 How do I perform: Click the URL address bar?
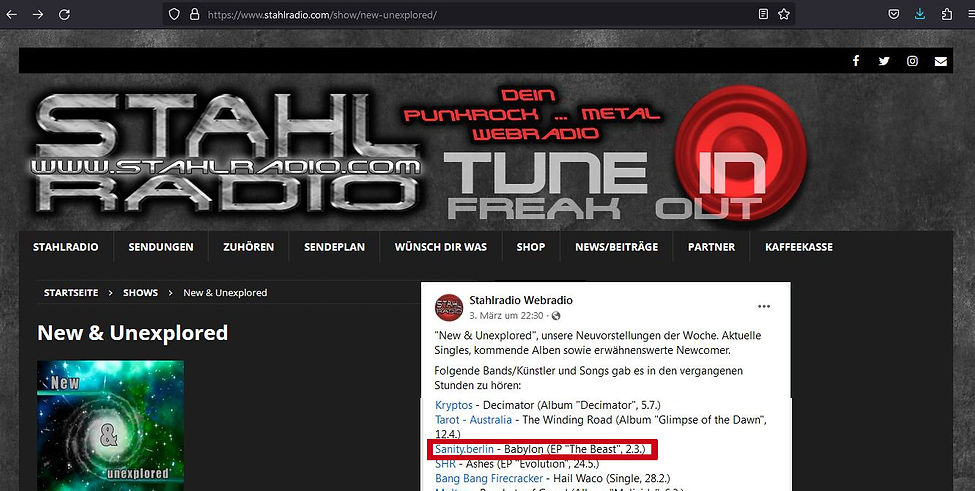(479, 14)
